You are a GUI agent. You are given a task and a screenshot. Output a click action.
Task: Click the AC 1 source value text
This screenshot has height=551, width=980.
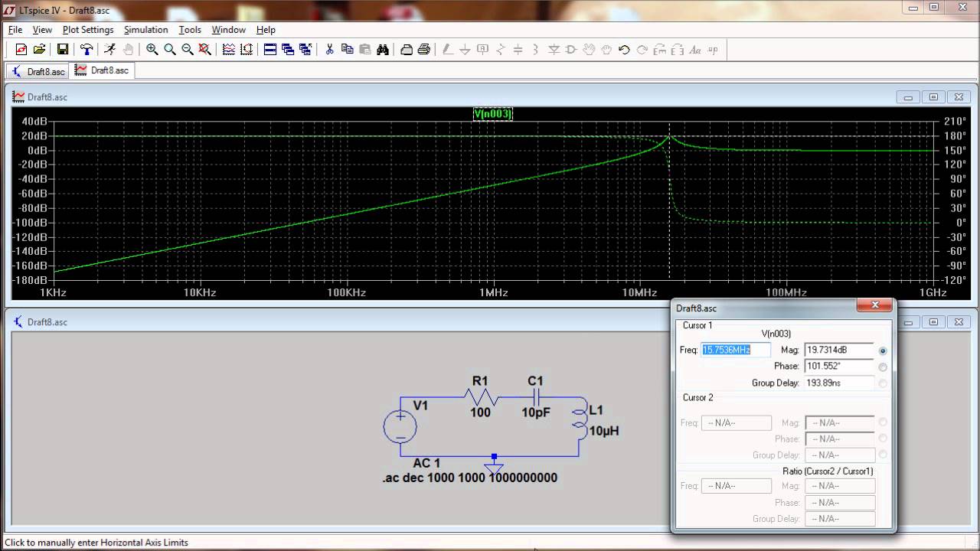tap(426, 463)
